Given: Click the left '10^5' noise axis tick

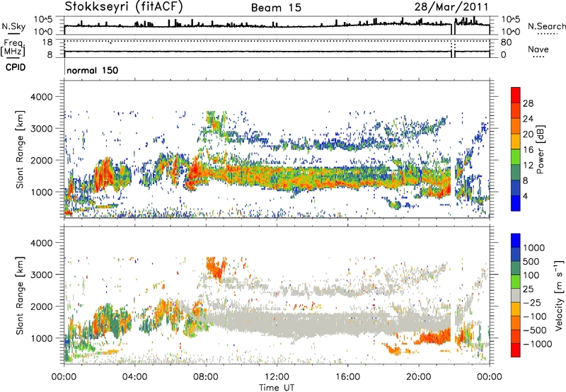Looking at the screenshot, I should (x=43, y=20).
